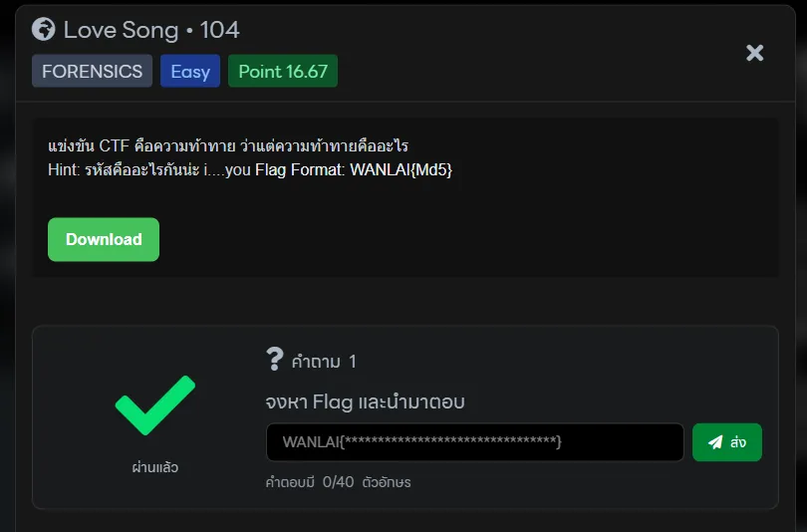Image resolution: width=807 pixels, height=532 pixels.
Task: Select the Easy difficulty badge
Action: (x=190, y=72)
